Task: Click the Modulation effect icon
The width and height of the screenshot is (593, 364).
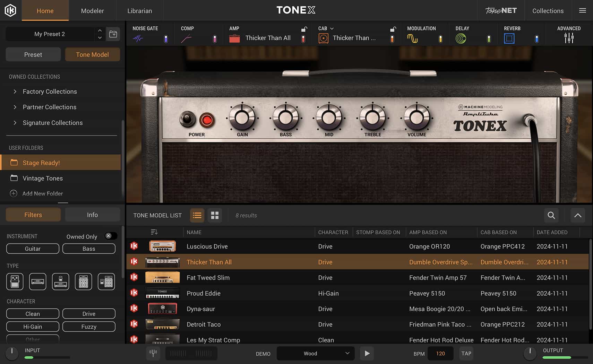Action: 413,38
